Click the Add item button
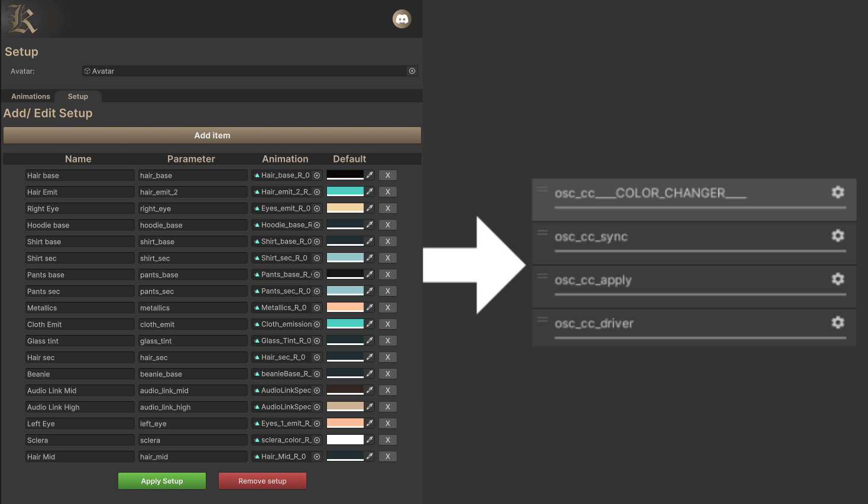The image size is (868, 504). [x=212, y=135]
